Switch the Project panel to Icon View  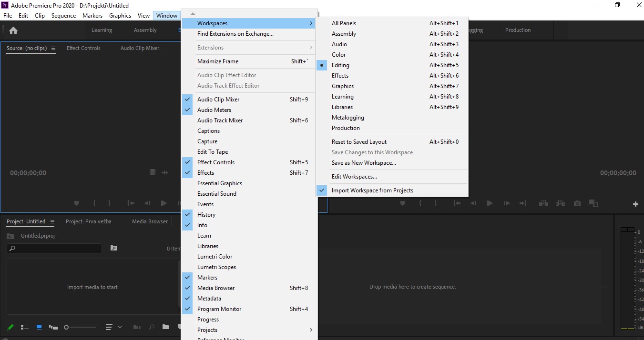coord(39,327)
